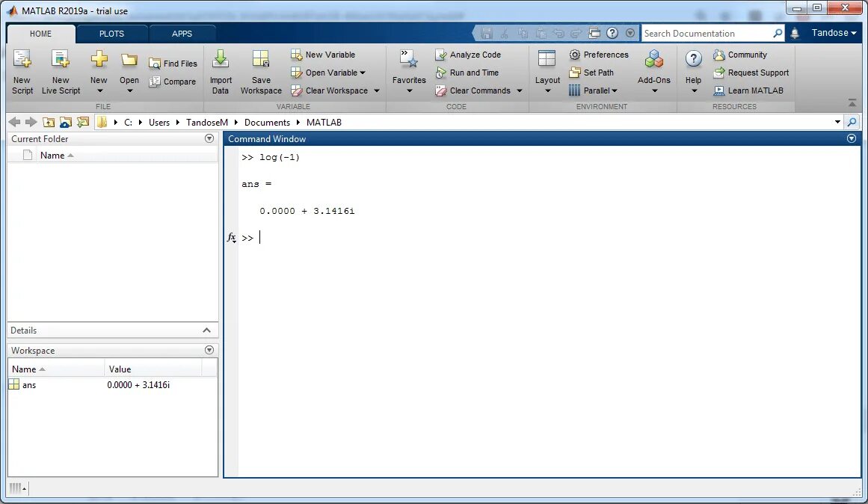Open Add-Ons cubes icon

coord(653,59)
